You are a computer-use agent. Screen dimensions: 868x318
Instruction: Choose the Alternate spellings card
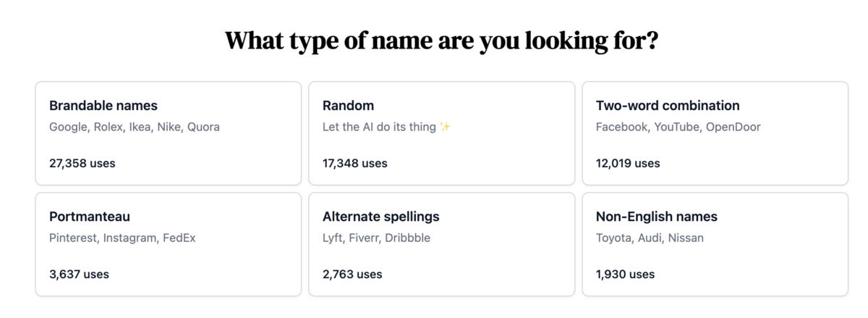coord(441,244)
